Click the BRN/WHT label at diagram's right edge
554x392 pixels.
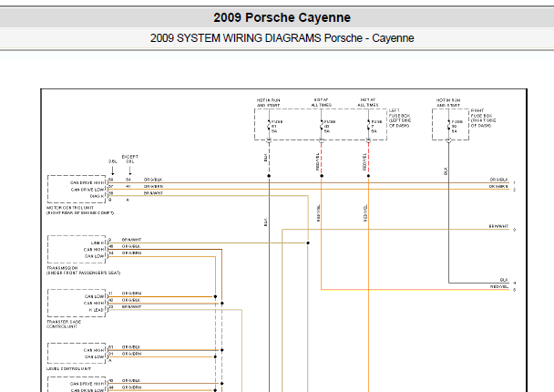pyautogui.click(x=498, y=226)
